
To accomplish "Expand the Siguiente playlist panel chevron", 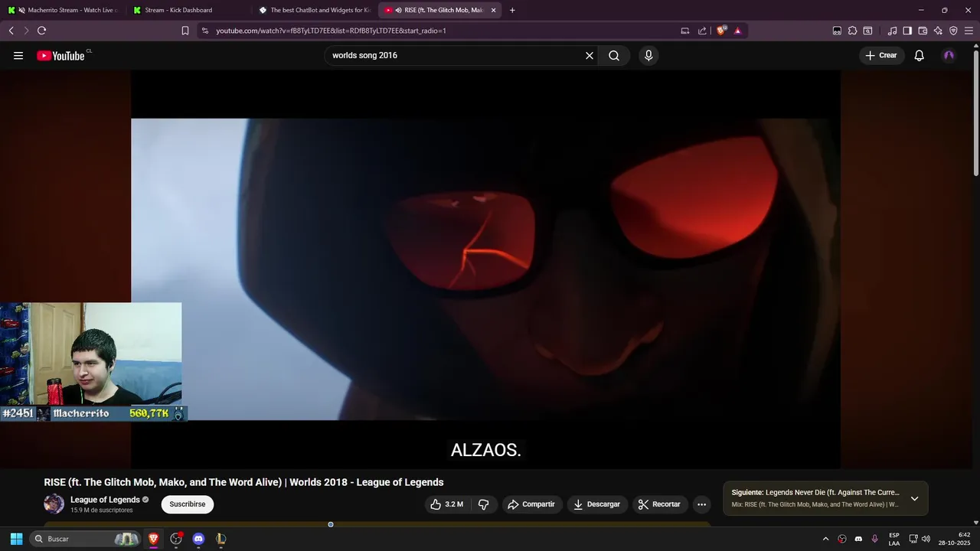I will 914,498.
